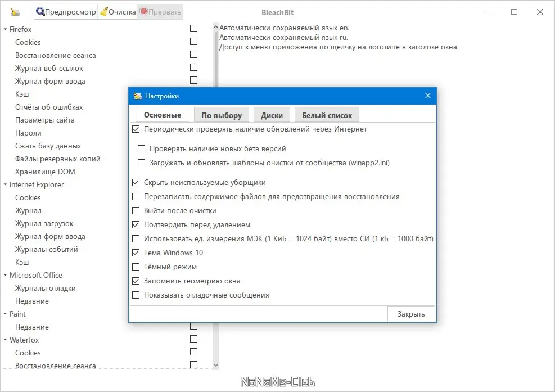The image size is (555, 392).
Task: Enable Выйти после очистки option
Action: pos(136,211)
